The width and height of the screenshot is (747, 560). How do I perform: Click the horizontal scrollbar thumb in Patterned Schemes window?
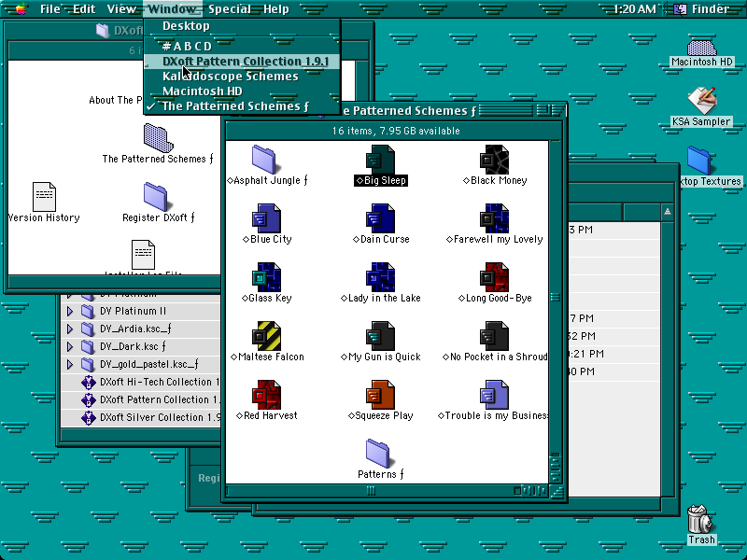(371, 491)
